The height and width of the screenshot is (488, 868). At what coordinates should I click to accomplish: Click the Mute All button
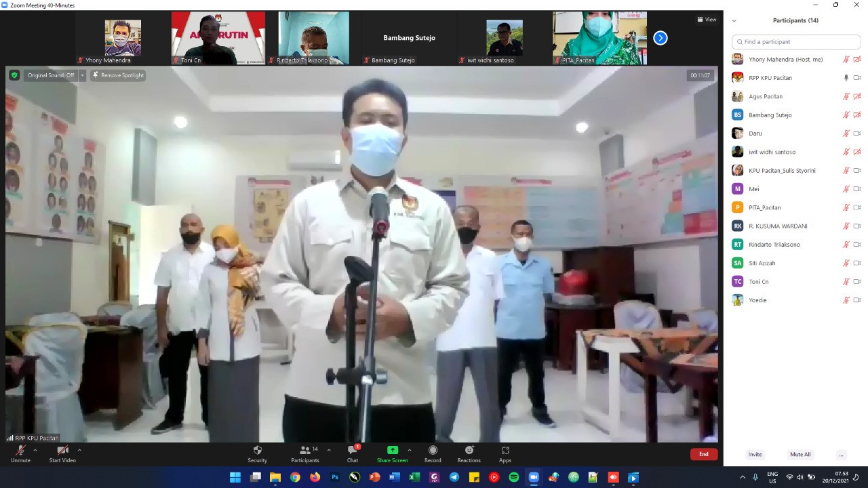pyautogui.click(x=800, y=454)
